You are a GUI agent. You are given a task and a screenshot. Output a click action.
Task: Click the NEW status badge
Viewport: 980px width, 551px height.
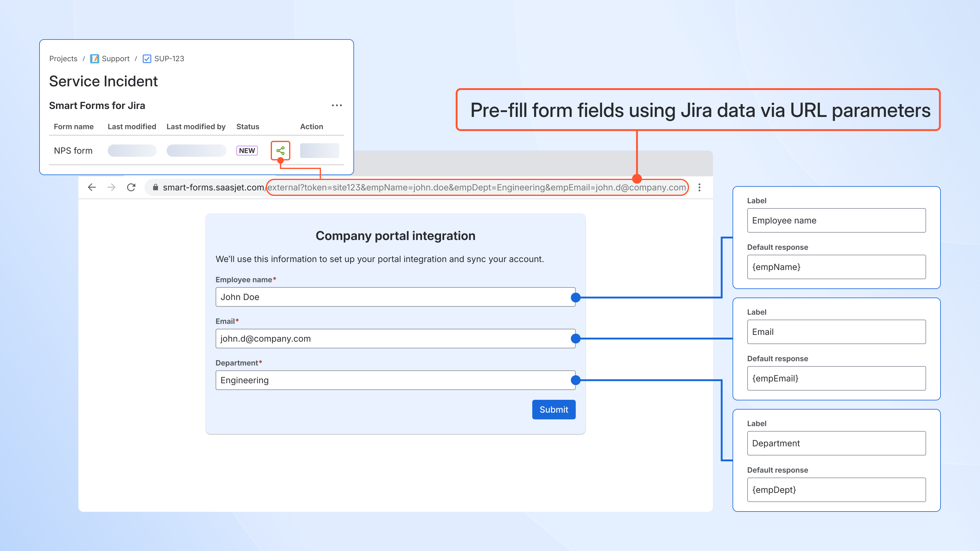(x=247, y=151)
